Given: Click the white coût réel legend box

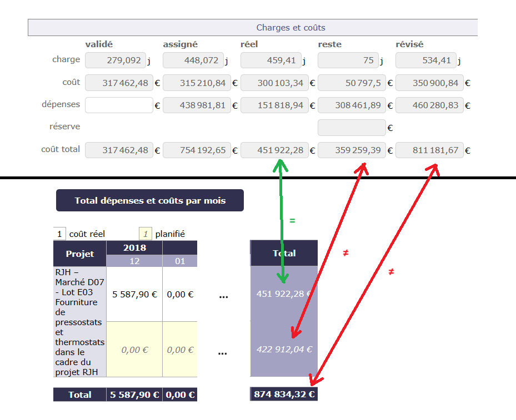Looking at the screenshot, I should coord(59,234).
